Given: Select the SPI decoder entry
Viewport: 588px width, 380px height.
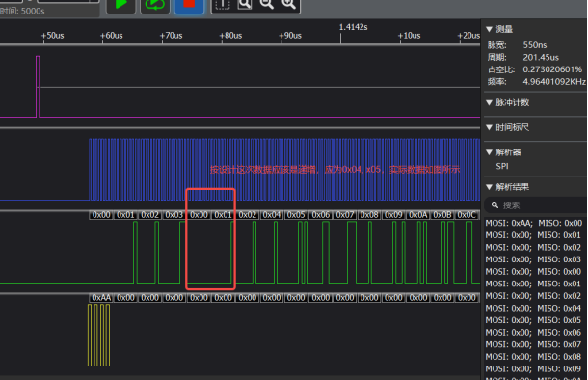Looking at the screenshot, I should point(502,166).
